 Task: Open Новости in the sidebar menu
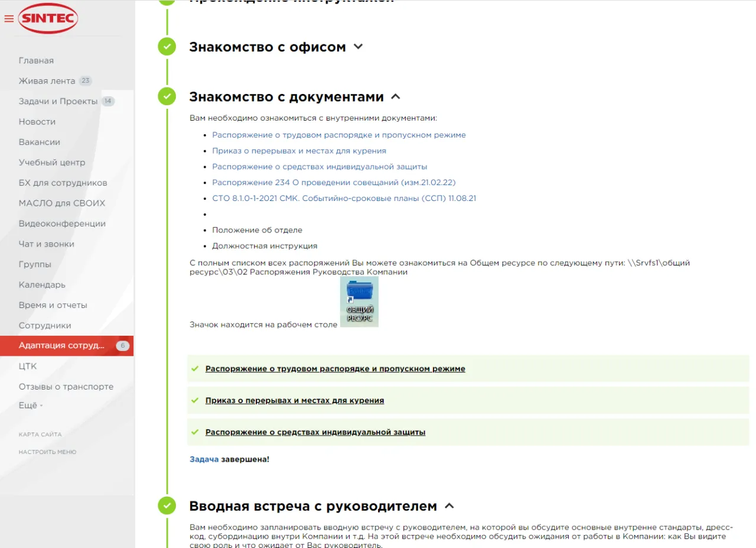[x=37, y=122]
